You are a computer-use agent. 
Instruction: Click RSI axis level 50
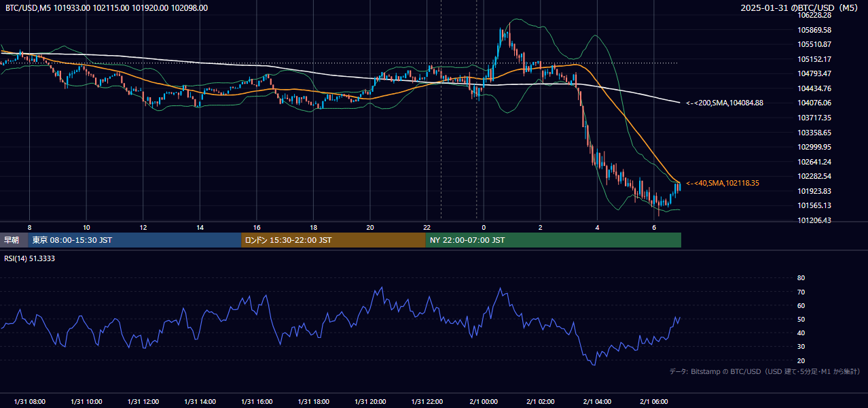pos(801,319)
